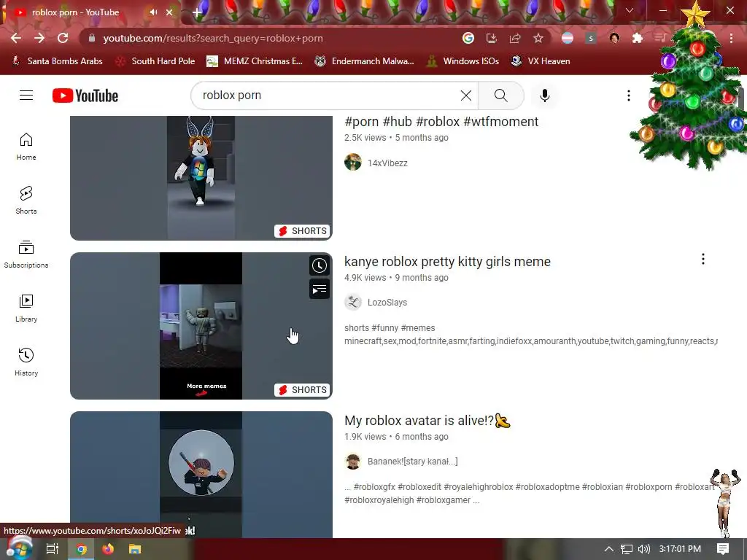
Task: Clear the search box with X
Action: 466,96
